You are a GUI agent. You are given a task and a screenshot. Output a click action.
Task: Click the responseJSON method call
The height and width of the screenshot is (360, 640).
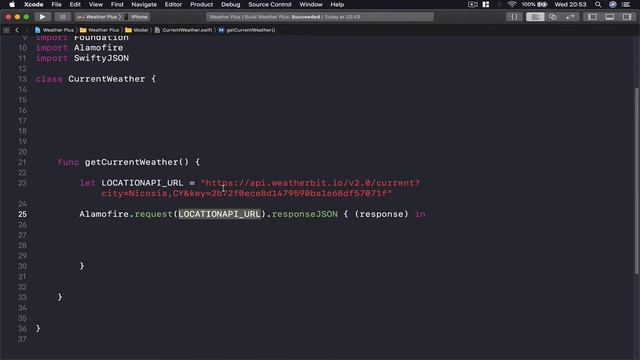coord(305,214)
